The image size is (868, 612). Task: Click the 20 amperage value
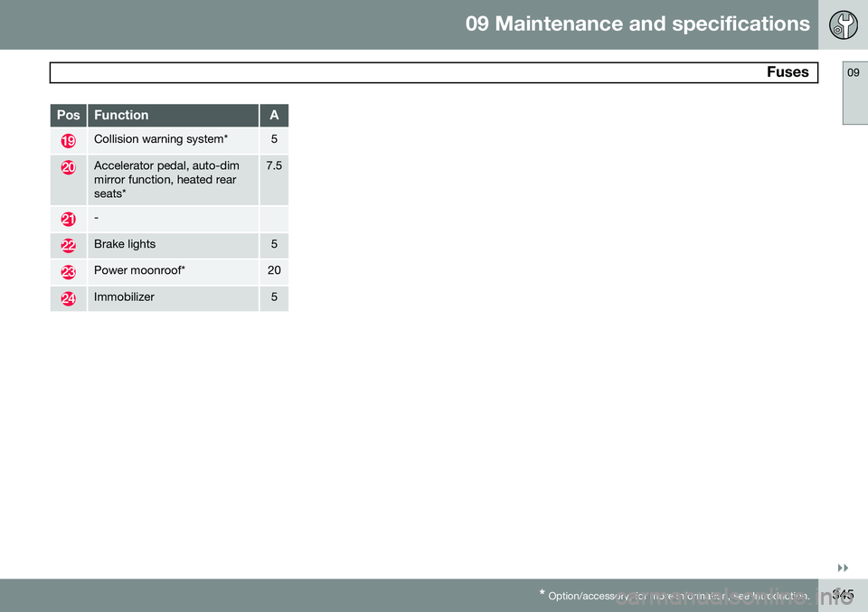point(274,270)
